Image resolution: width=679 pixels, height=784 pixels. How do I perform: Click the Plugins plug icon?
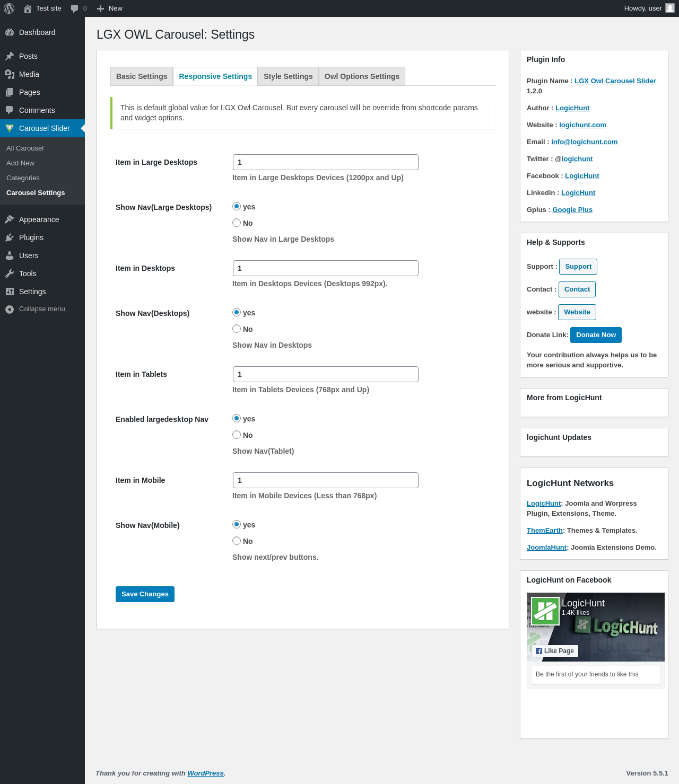pos(10,237)
